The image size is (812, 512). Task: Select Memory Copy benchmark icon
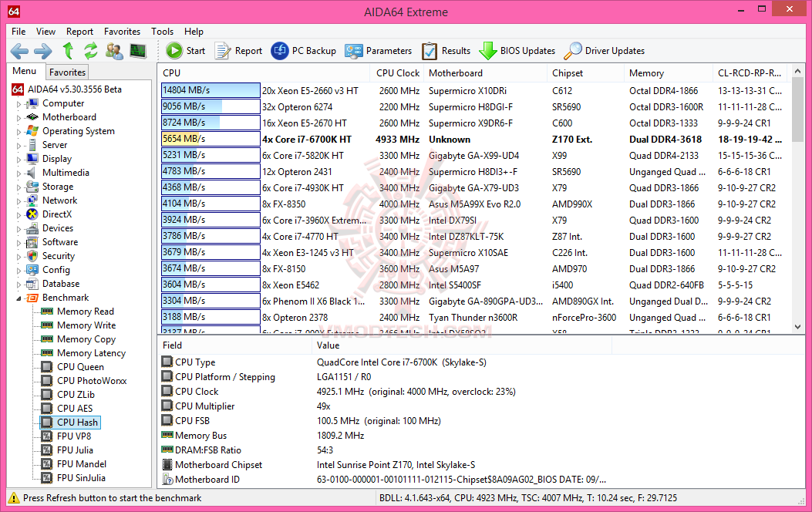point(47,339)
